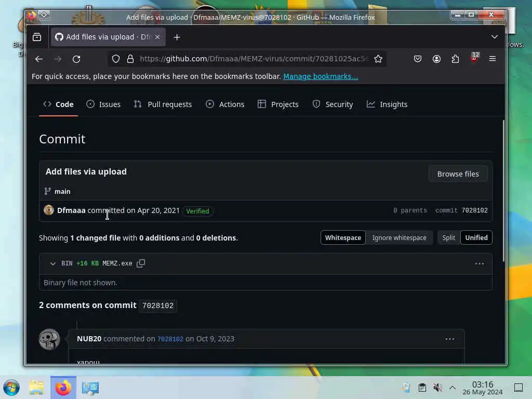Open NUB20 commenter avatar
The width and height of the screenshot is (532, 399).
point(49,339)
